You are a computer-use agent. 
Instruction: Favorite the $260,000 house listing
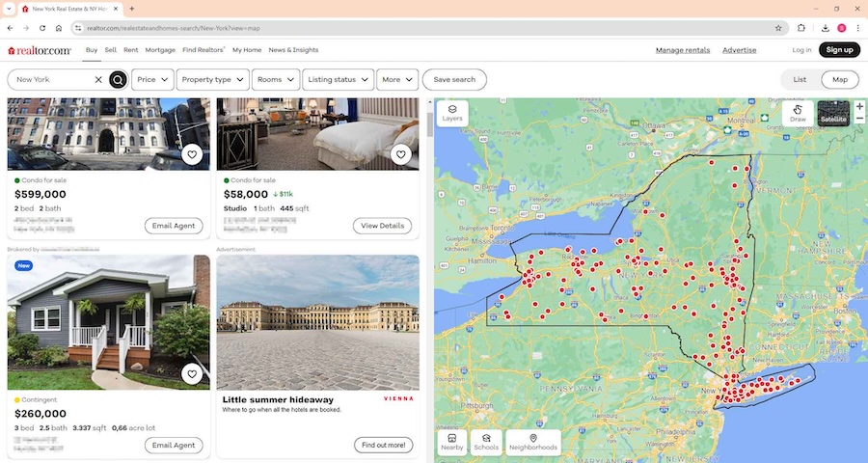[192, 374]
